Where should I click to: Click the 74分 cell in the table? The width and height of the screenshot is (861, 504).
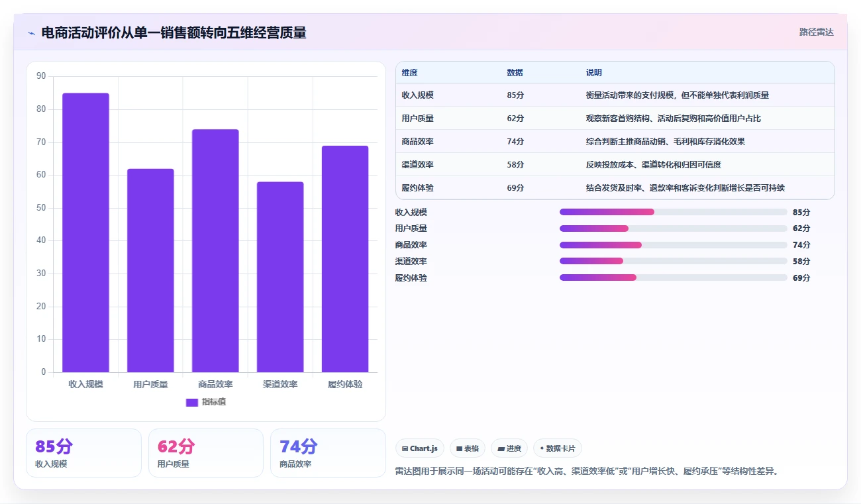coord(515,142)
